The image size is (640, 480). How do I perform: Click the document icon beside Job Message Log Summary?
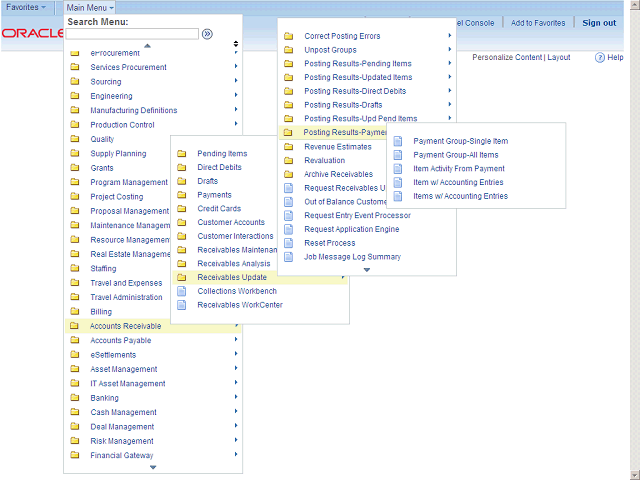[289, 257]
